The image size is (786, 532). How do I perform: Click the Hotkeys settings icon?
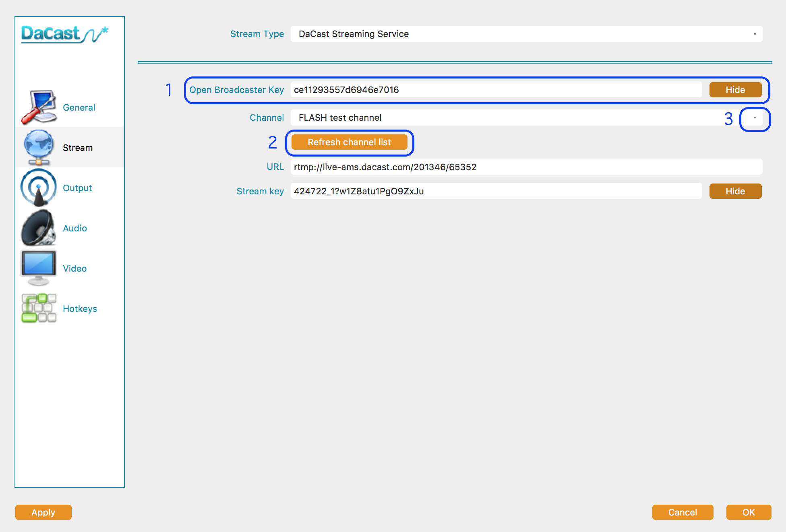coord(39,308)
